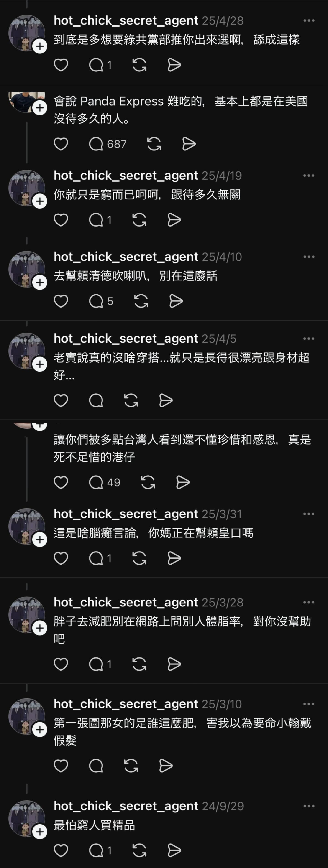This screenshot has width=328, height=868.
Task: Open the post text 最怕窮人買精品
Action: click(94, 825)
